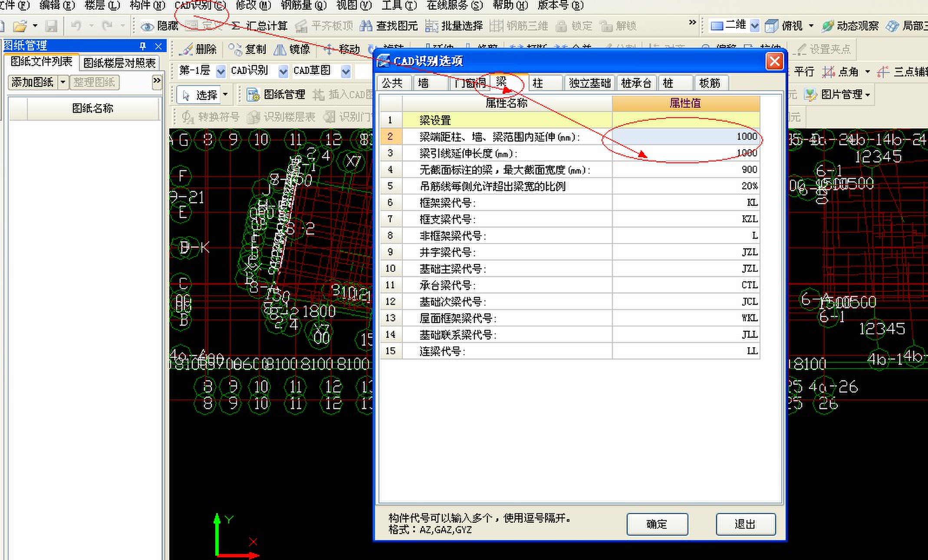Close the 图纸管理 side panel
This screenshot has width=928, height=560.
point(158,46)
